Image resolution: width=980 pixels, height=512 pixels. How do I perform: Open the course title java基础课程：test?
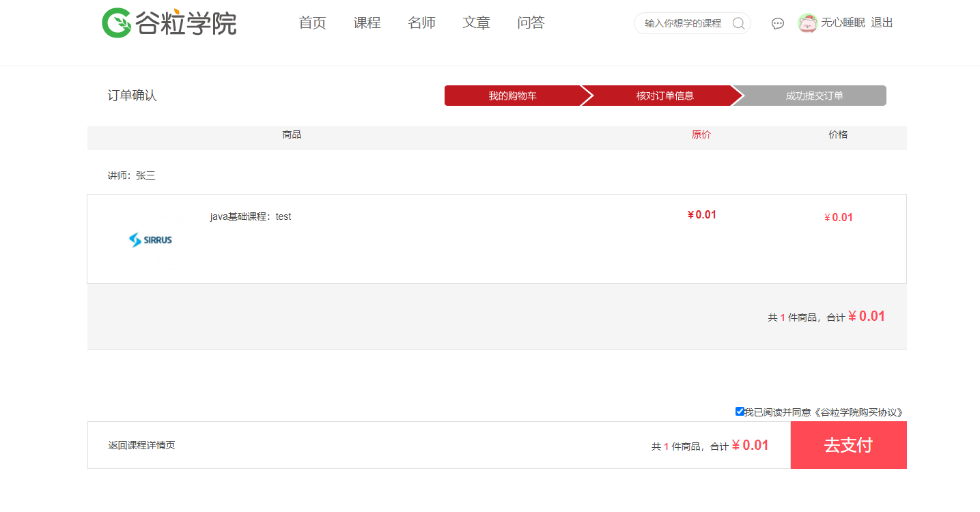tap(251, 216)
